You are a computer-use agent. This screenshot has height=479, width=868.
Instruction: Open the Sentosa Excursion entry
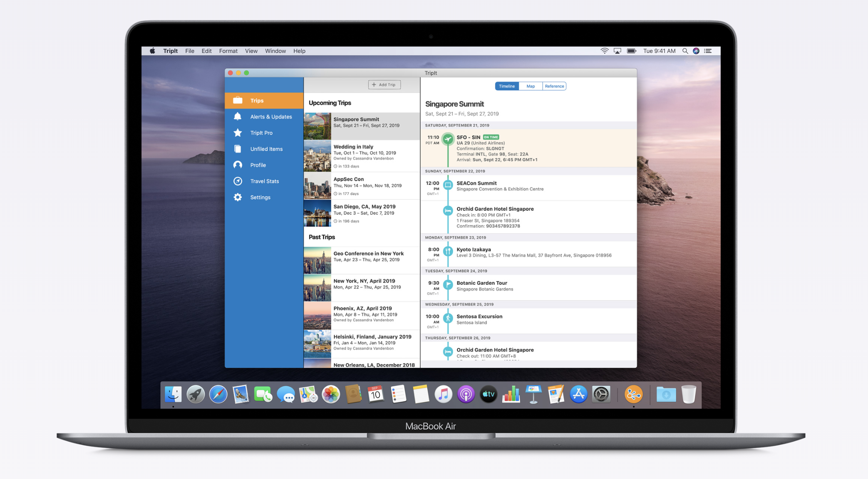pyautogui.click(x=528, y=320)
